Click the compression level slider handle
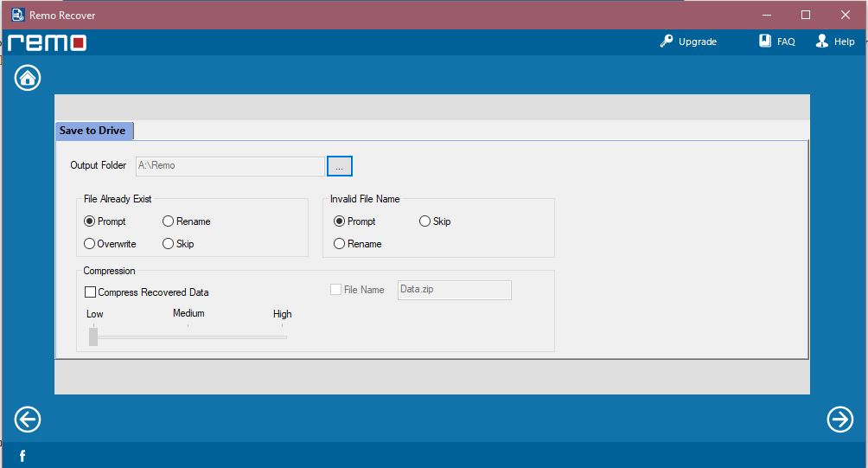Screen dimensions: 868x468 coord(93,337)
